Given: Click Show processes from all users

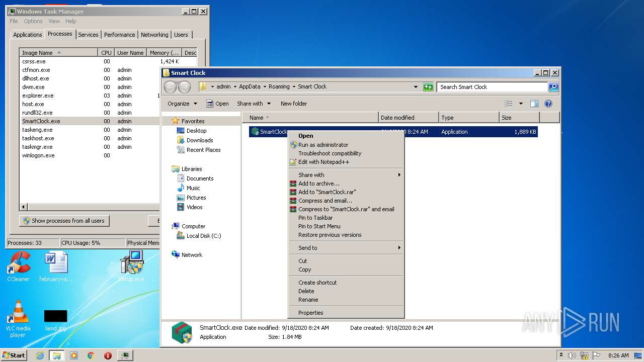Looking at the screenshot, I should [x=64, y=221].
